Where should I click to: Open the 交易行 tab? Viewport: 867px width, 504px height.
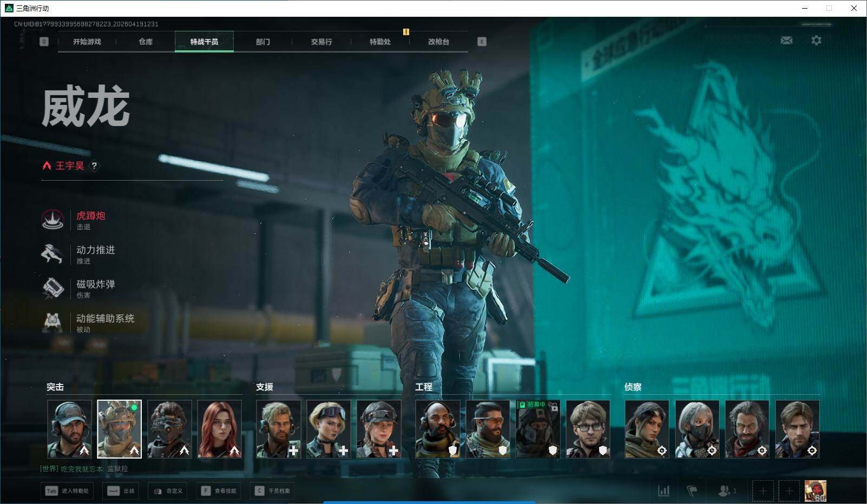coord(321,42)
